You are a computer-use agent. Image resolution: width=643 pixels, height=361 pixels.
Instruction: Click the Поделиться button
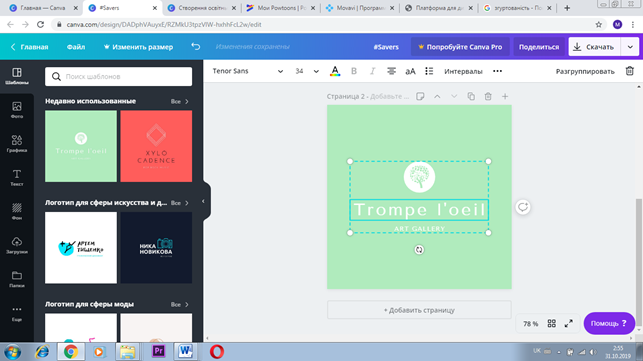click(x=539, y=47)
